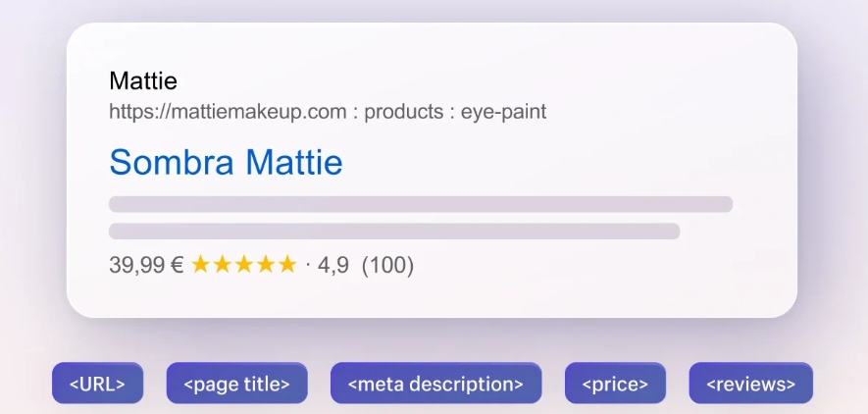Viewport: 868px width, 414px height.
Task: Click the 4,9 rating score
Action: click(x=333, y=265)
